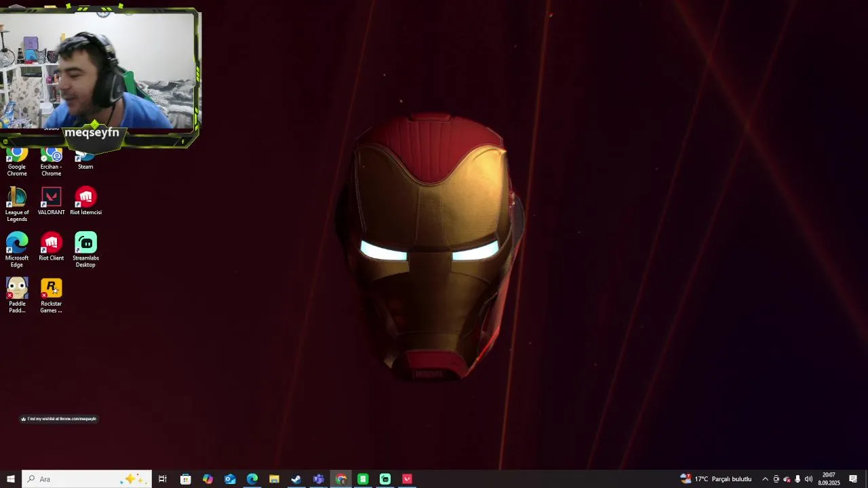Click the throne wishlist banner text
Viewport: 868px width, 488px height.
(x=62, y=419)
